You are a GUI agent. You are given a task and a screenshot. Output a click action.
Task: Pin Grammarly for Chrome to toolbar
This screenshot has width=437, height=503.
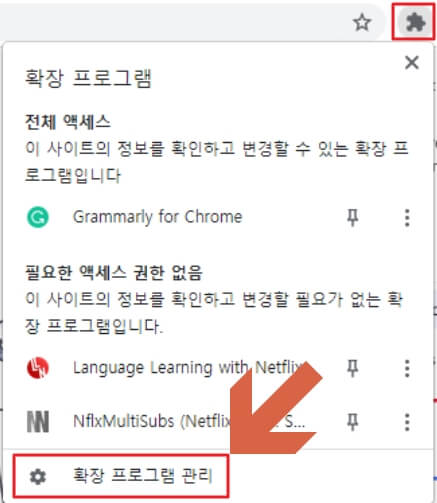coord(352,217)
